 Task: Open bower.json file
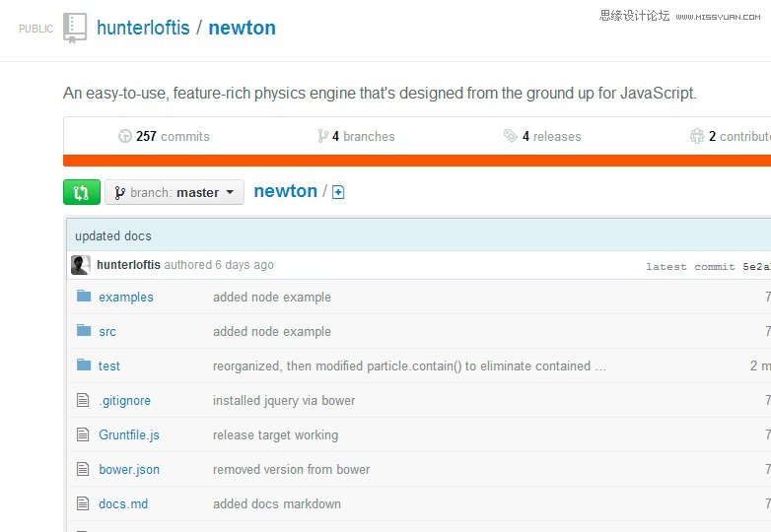(129, 470)
